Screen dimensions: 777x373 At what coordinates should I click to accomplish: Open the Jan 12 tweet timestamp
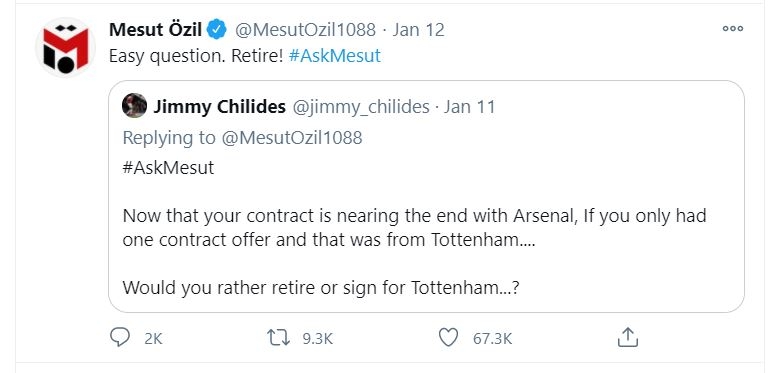[x=418, y=30]
